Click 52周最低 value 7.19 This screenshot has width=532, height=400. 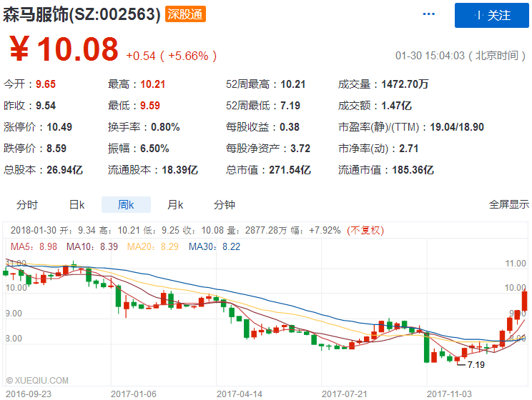(290, 106)
